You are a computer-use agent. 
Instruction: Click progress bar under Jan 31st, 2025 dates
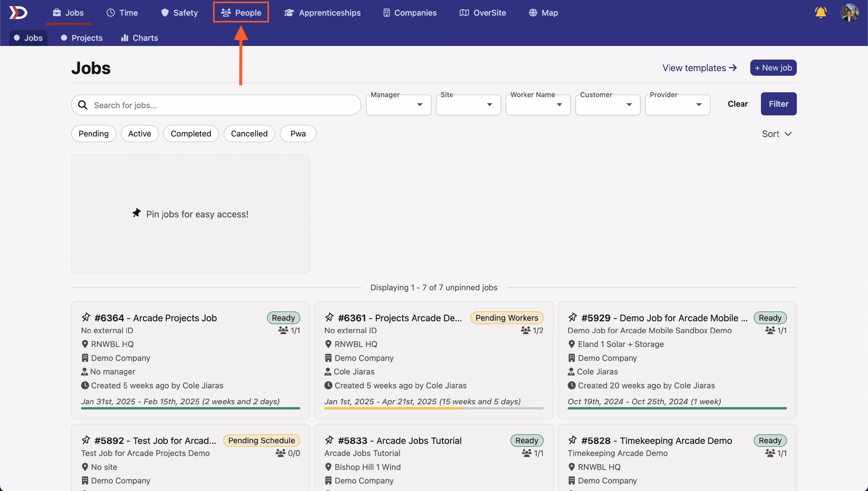click(x=191, y=408)
